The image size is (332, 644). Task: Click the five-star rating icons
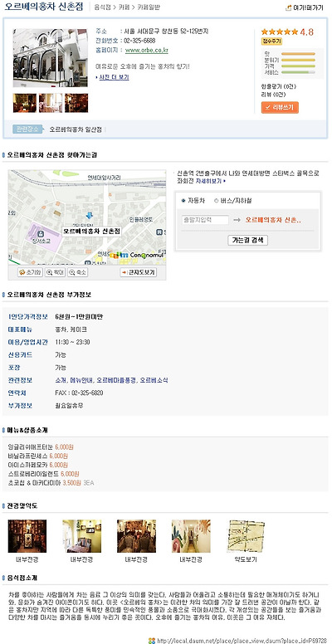point(280,32)
